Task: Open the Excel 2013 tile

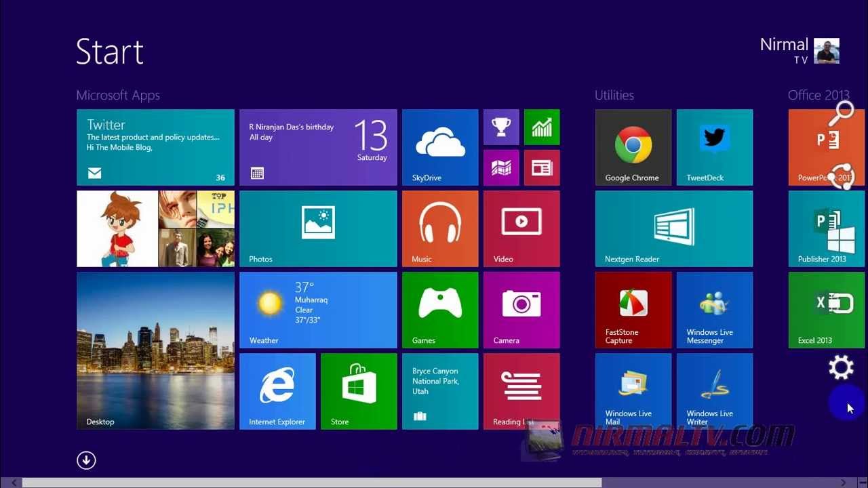Action: coord(827,310)
